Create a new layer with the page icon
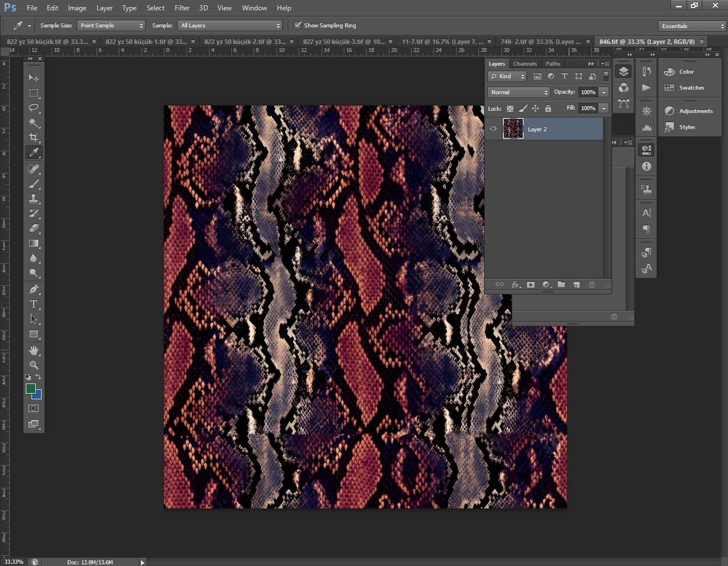Image resolution: width=728 pixels, height=566 pixels. click(577, 285)
